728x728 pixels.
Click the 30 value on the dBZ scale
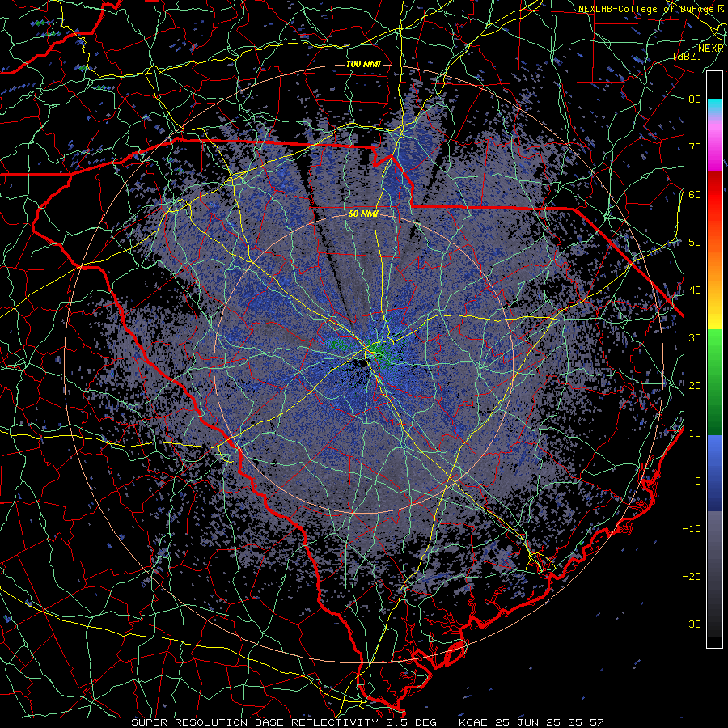pyautogui.click(x=695, y=337)
